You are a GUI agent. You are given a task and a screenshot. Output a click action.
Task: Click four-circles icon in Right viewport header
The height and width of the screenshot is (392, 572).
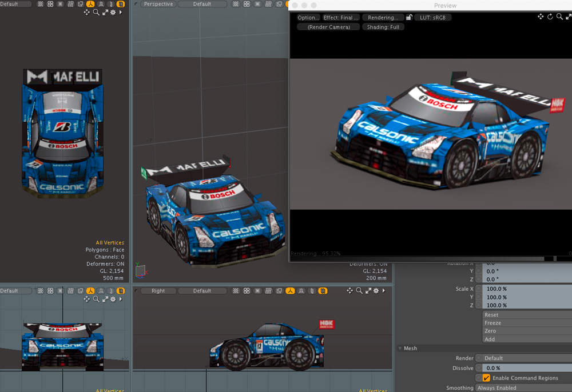pos(247,291)
